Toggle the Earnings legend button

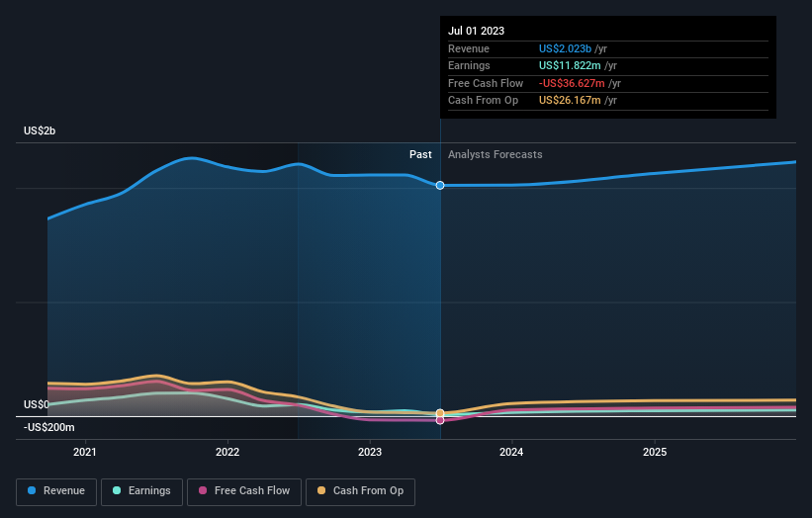point(141,491)
